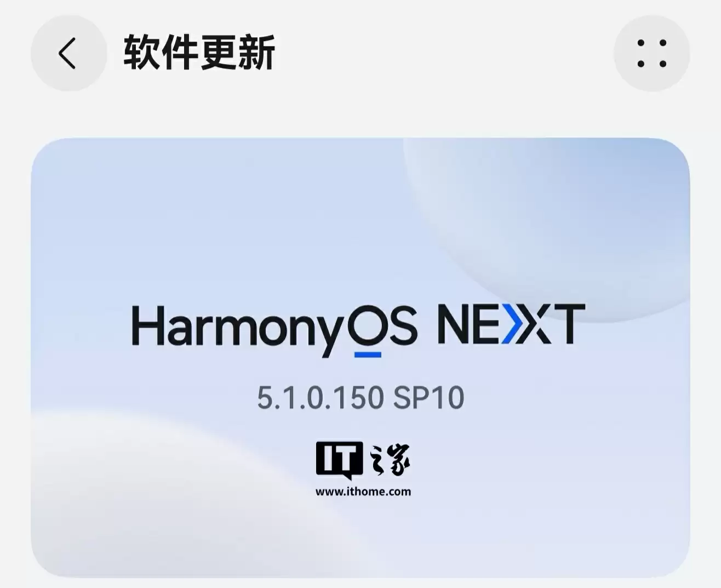This screenshot has height=588, width=721.
Task: Tap the letter T ending NEXT
Action: [x=566, y=324]
